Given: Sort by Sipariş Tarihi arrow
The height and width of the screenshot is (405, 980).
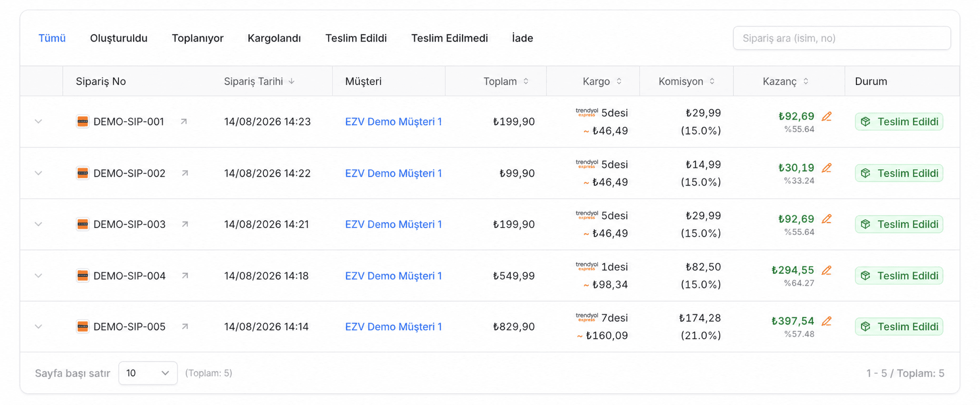Looking at the screenshot, I should [x=291, y=81].
